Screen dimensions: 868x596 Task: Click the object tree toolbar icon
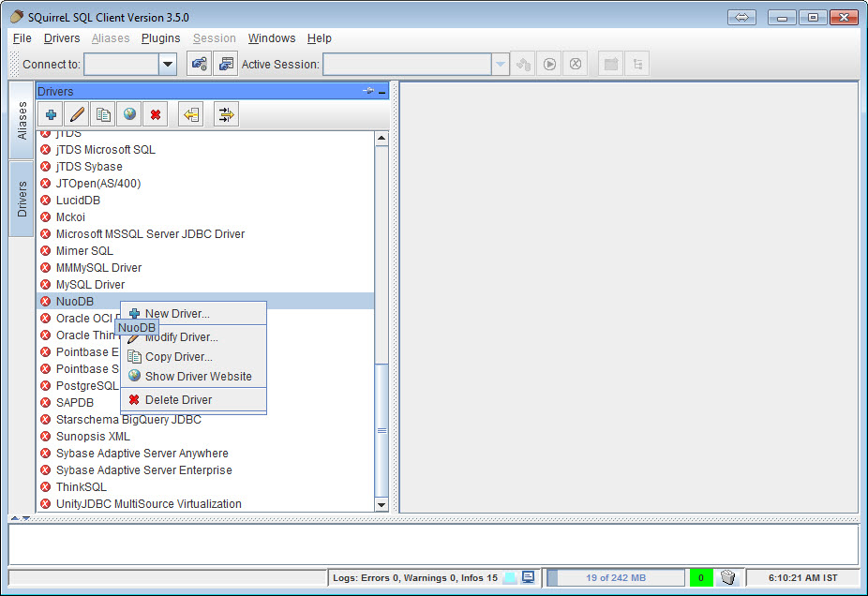pyautogui.click(x=637, y=65)
